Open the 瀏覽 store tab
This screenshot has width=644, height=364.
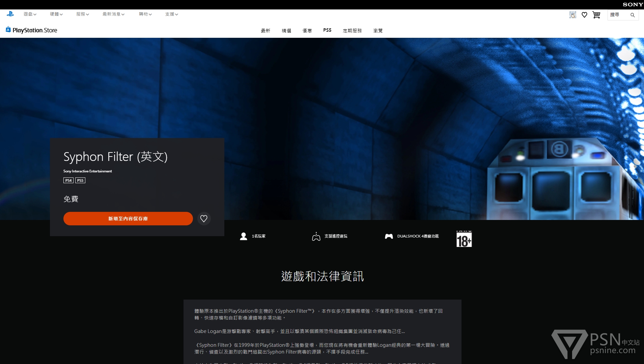click(378, 30)
